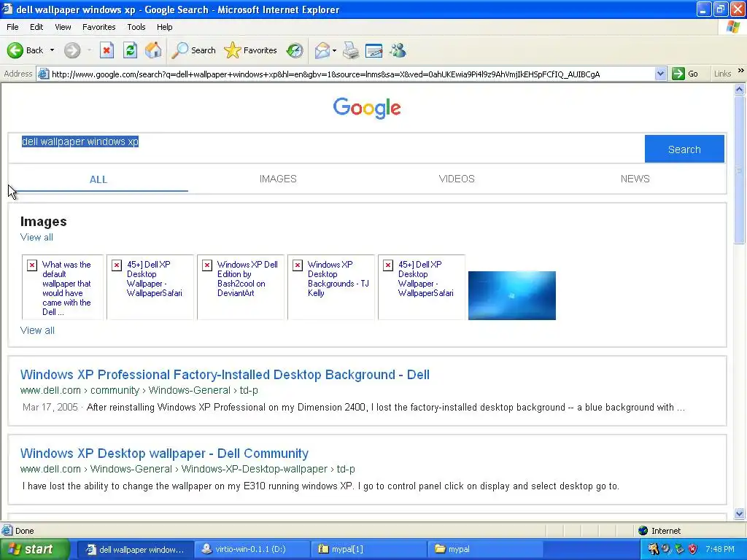Go to Home page icon
The height and width of the screenshot is (560, 747).
[153, 50]
